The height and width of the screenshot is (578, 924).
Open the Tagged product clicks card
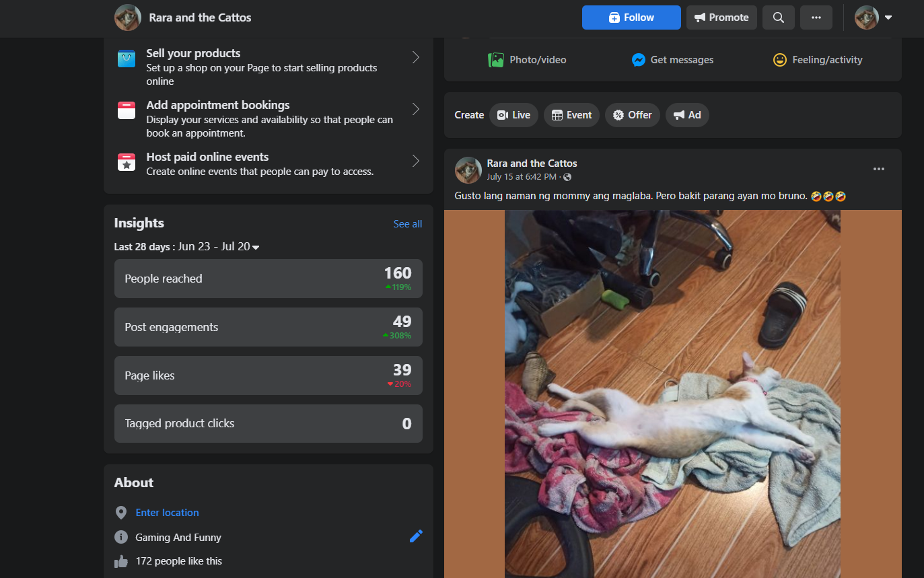click(x=269, y=424)
